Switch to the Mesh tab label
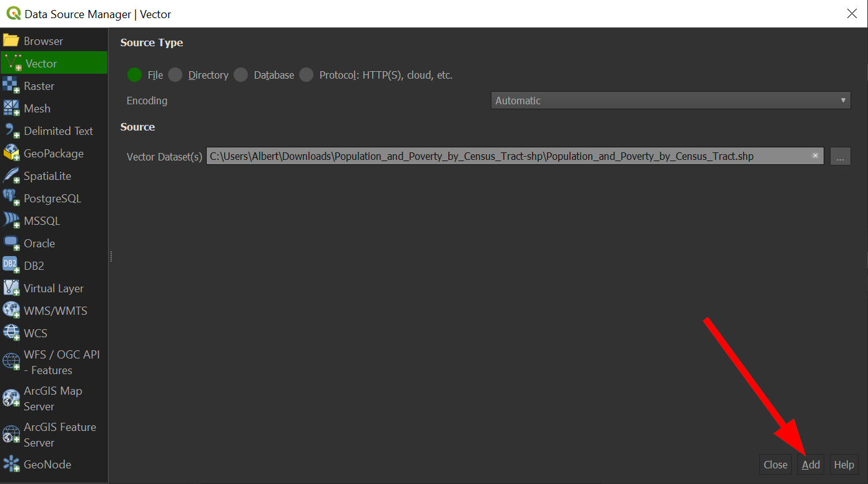The image size is (868, 484). tap(37, 109)
